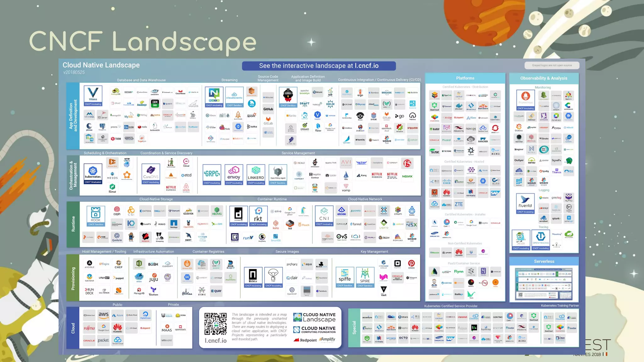
Task: Click the QR code image
Action: 215,324
